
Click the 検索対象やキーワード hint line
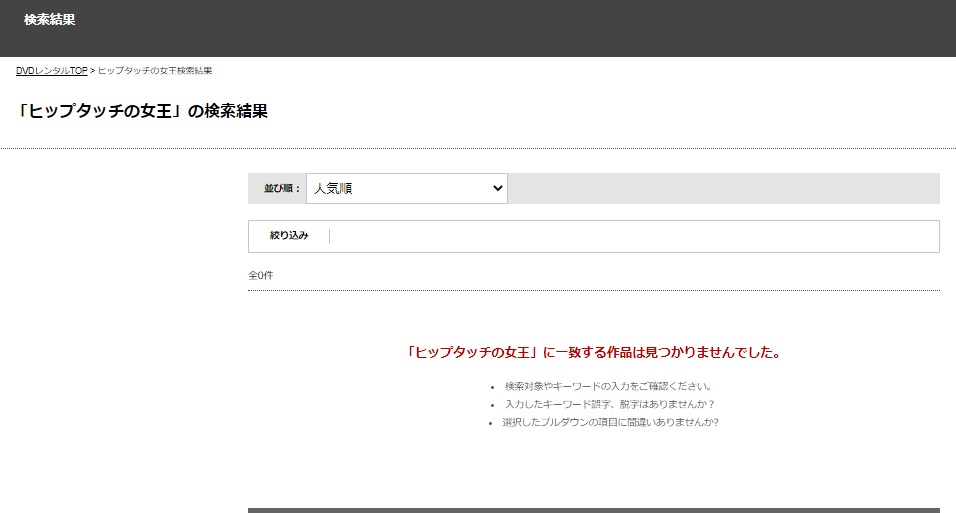608,386
